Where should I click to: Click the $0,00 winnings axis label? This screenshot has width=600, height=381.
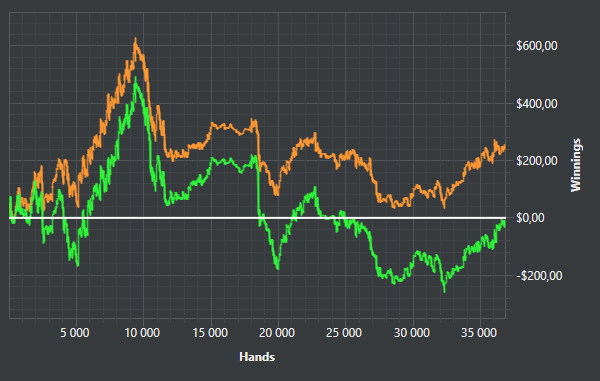530,218
